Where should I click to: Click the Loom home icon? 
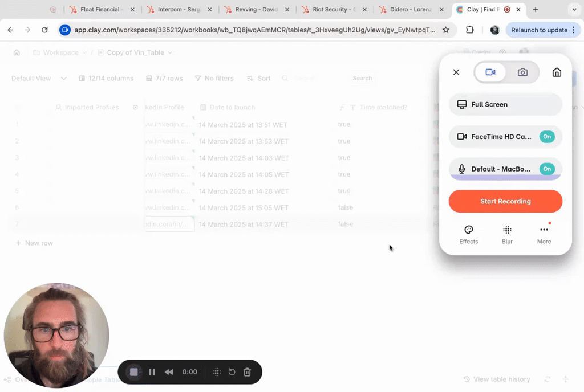coord(557,72)
